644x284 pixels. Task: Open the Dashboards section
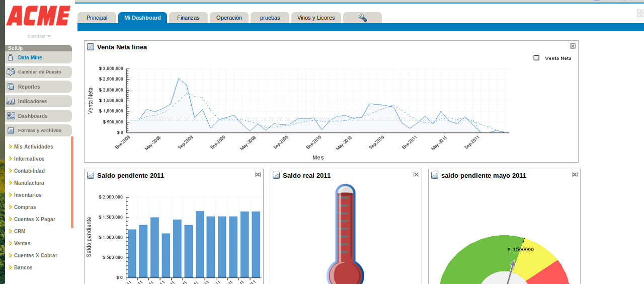point(39,116)
